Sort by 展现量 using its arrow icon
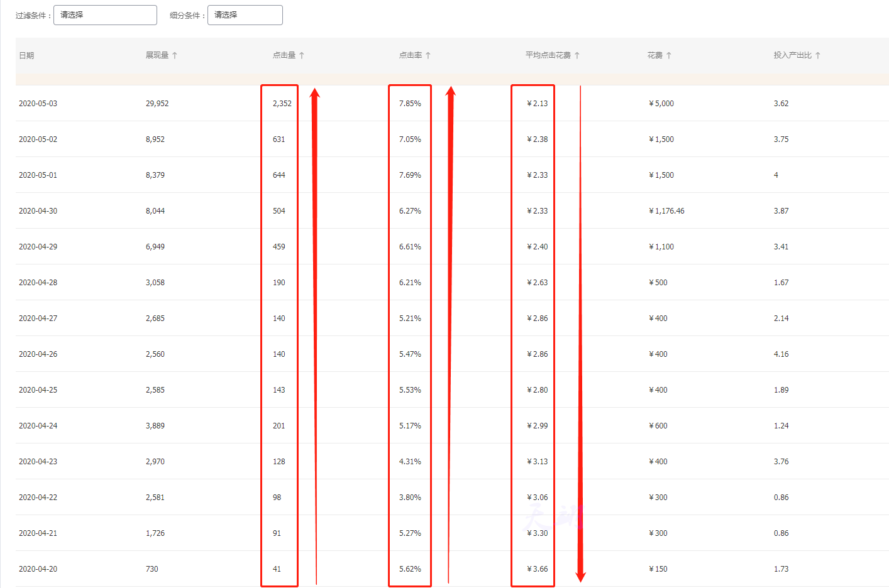 point(175,55)
